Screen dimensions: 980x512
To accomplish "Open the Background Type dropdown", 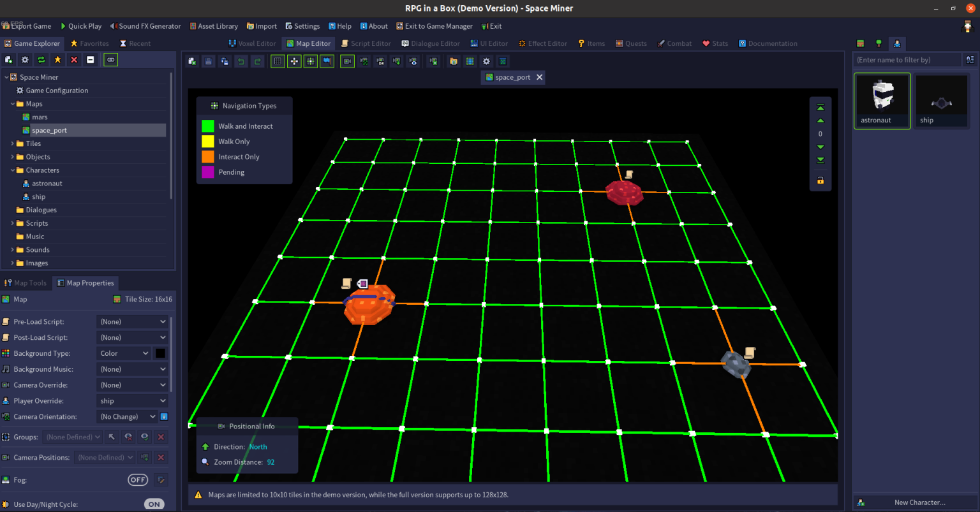I will point(123,353).
